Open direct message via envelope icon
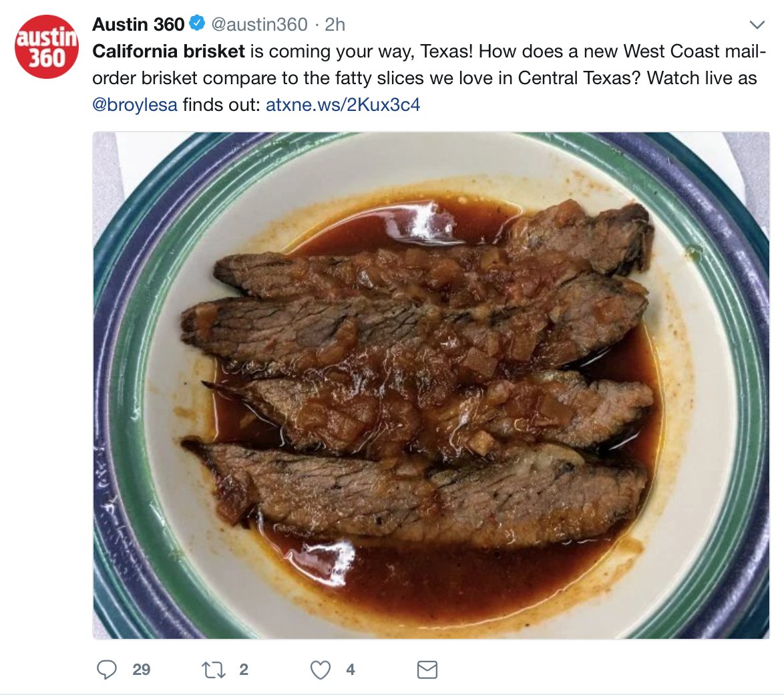 pos(427,670)
